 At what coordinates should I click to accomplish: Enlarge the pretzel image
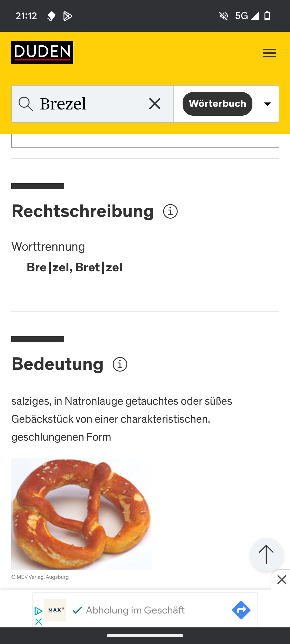coord(81,514)
